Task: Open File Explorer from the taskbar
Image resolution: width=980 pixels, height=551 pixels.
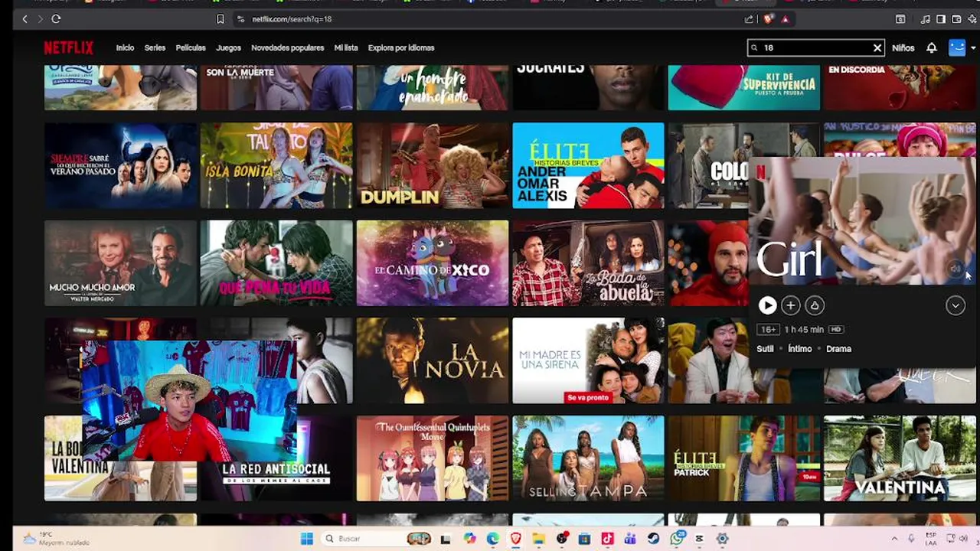Action: pos(538,539)
